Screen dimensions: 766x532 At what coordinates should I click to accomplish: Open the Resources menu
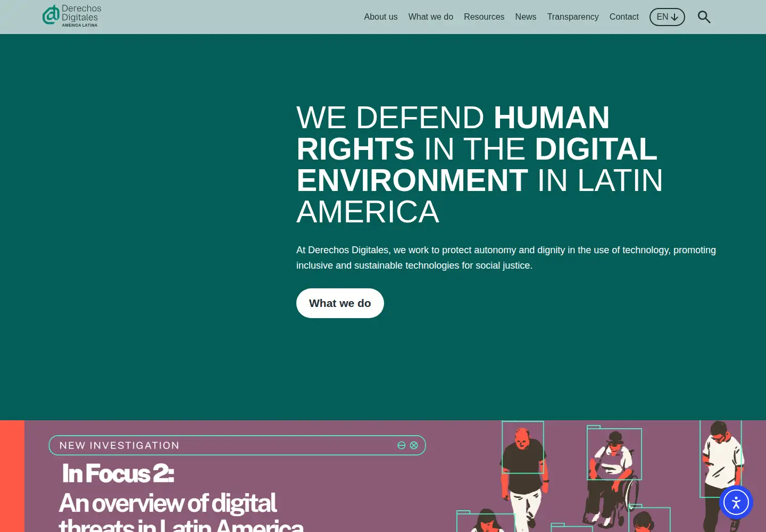tap(484, 17)
